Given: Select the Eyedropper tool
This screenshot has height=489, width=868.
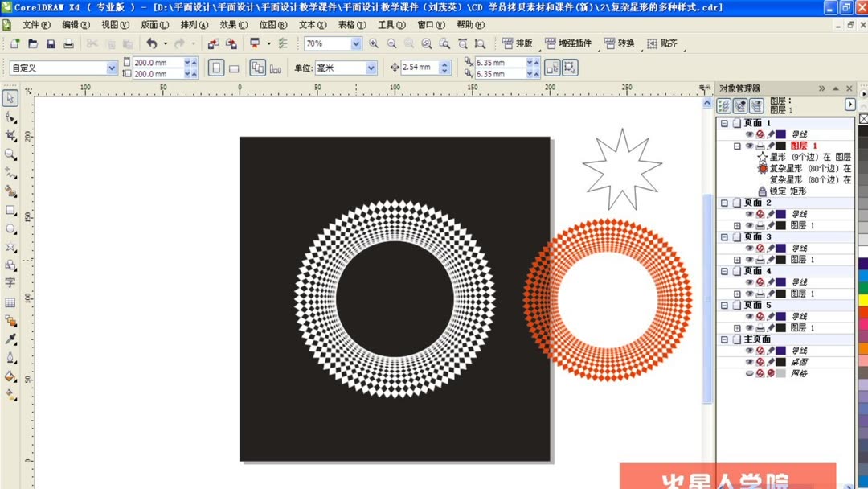Looking at the screenshot, I should (10, 339).
